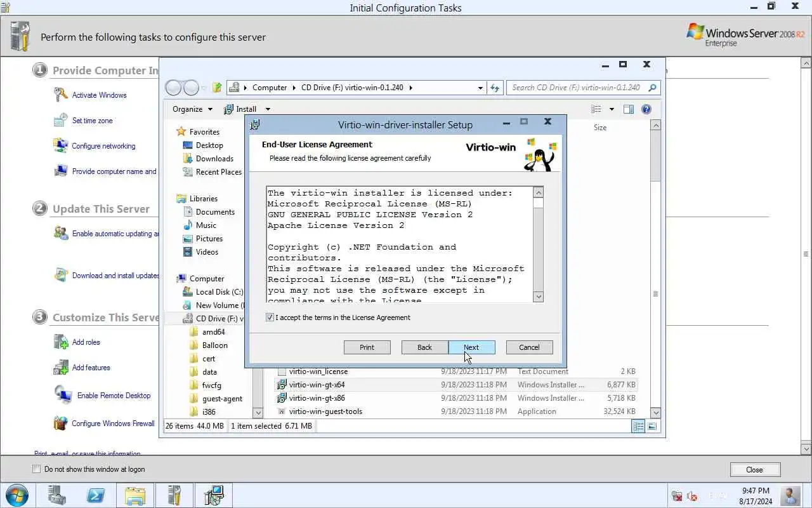Click Computer in the address breadcrumb

click(270, 88)
